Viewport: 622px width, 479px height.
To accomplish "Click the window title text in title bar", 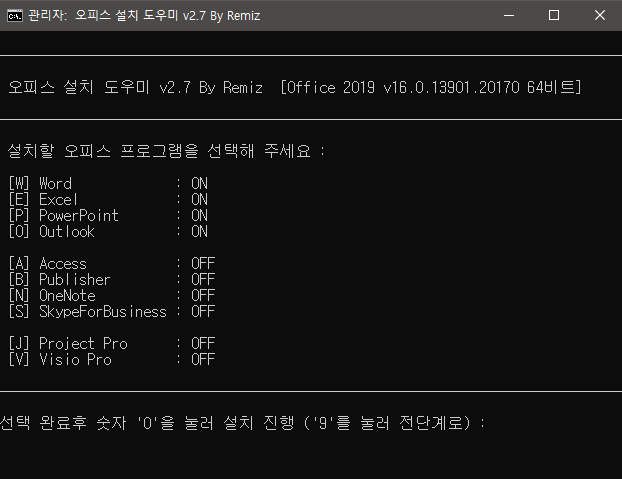I will click(144, 16).
